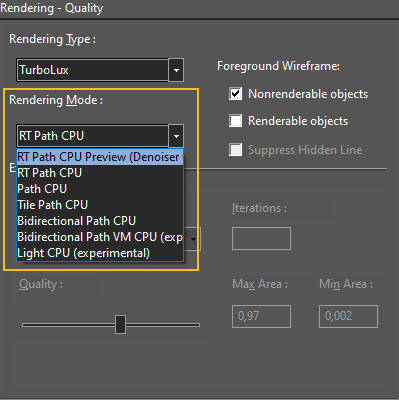Click the arrow button of Rendering Type combo
The height and width of the screenshot is (400, 399).
coord(176,70)
